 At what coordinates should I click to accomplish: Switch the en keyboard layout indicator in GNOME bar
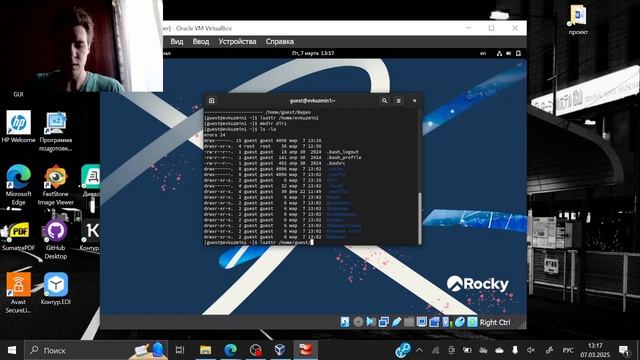[x=483, y=53]
